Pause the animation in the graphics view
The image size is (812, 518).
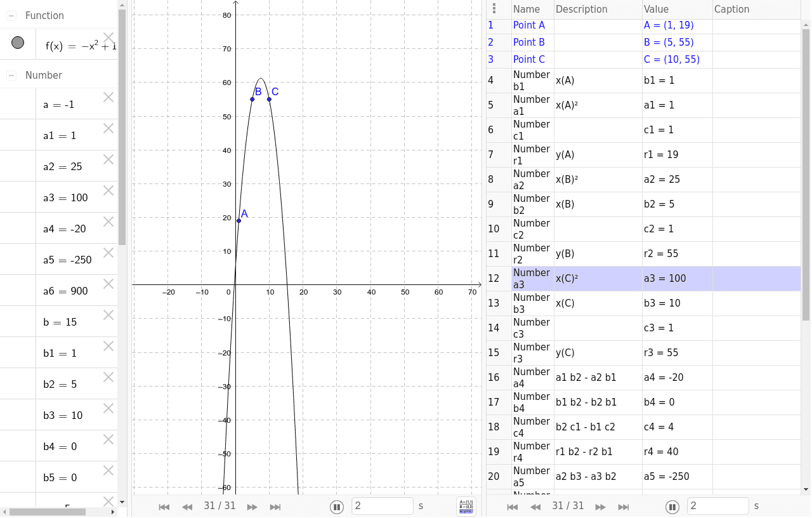click(336, 506)
